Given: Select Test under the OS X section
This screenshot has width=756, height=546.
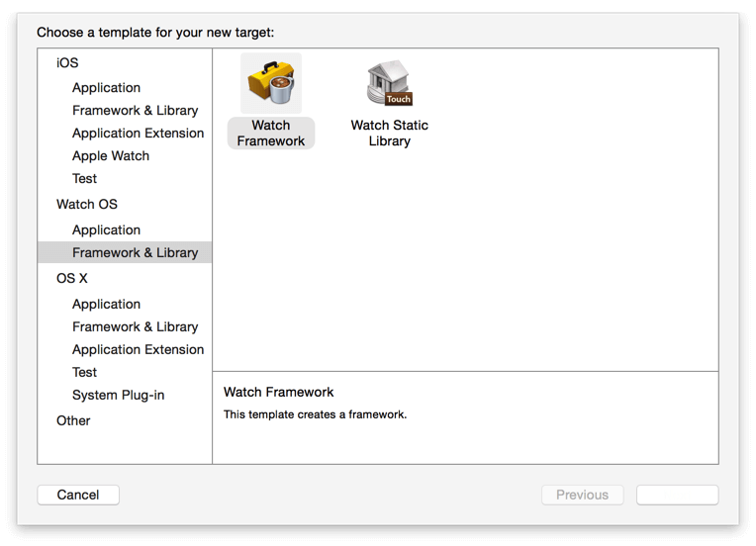Looking at the screenshot, I should point(84,372).
